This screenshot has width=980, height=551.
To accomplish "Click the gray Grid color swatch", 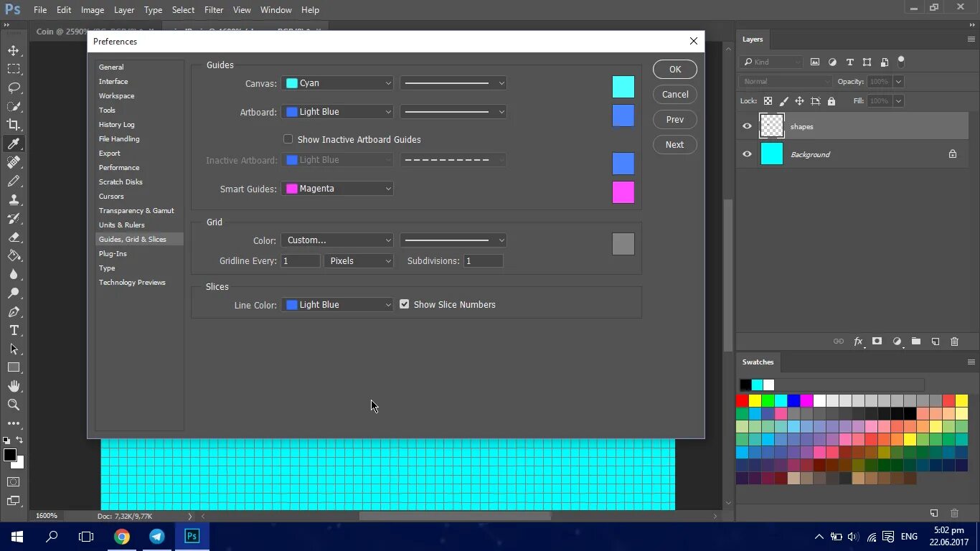I will pos(623,244).
